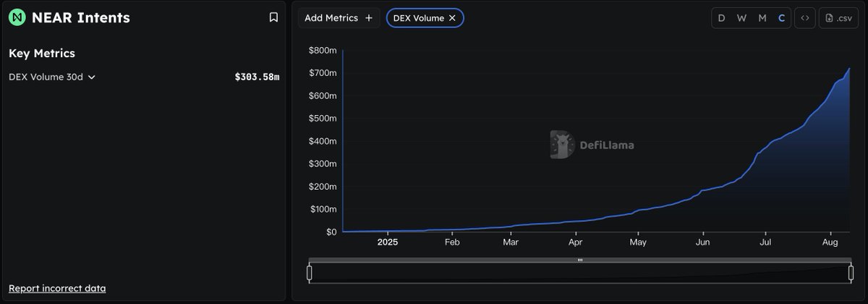
Task: Remove the DEX Volume metric chip
Action: point(452,18)
